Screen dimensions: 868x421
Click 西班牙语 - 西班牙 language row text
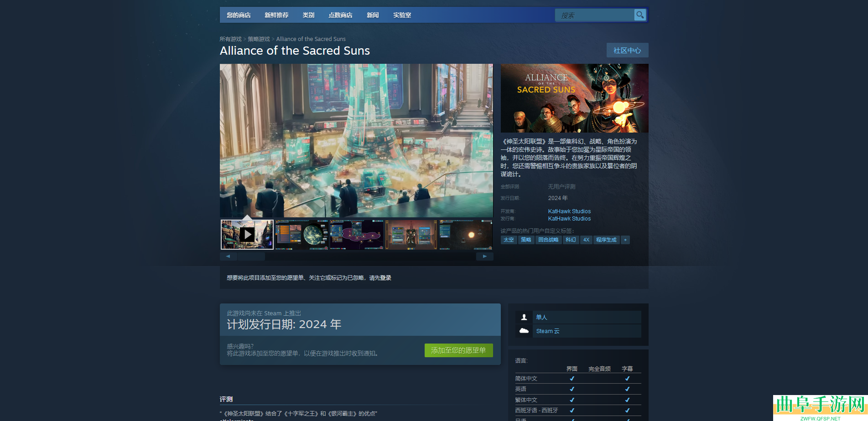536,411
